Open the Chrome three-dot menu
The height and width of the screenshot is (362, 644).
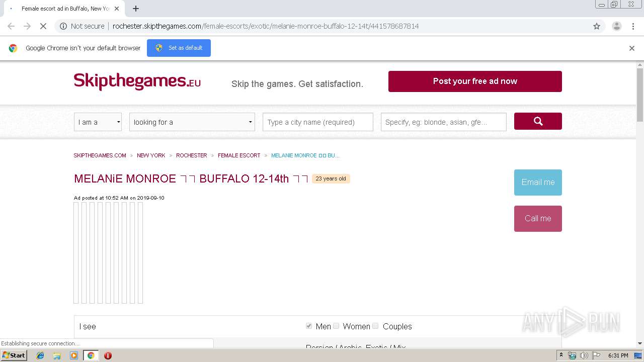coord(633,26)
